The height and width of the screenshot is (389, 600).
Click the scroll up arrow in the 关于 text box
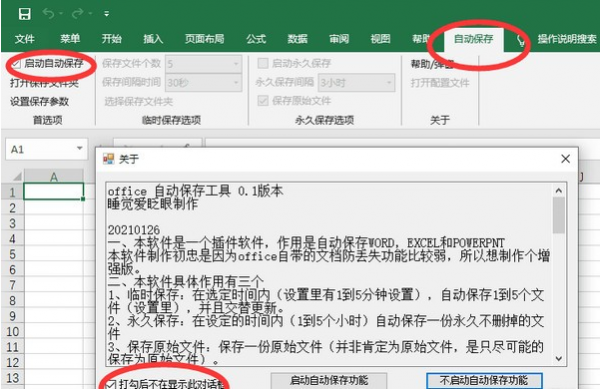[559, 190]
